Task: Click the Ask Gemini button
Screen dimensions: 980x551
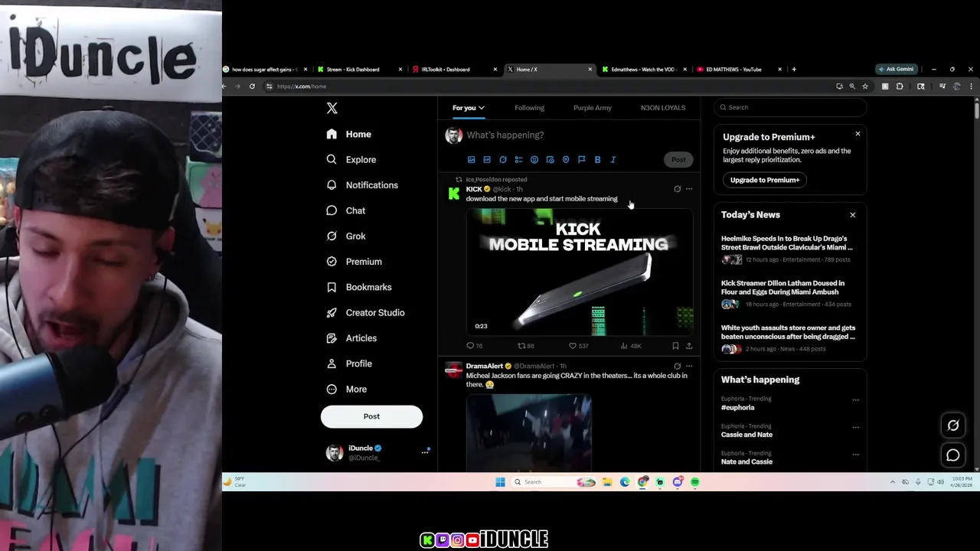Action: (896, 70)
